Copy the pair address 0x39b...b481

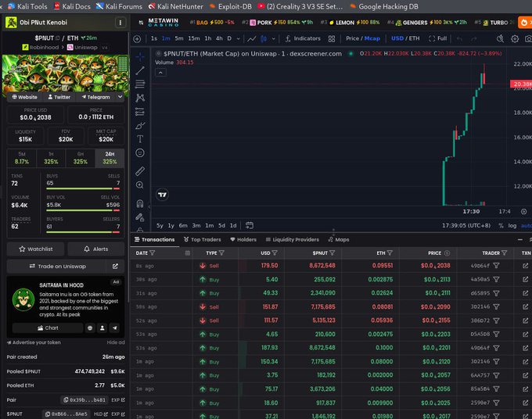pyautogui.click(x=85, y=400)
